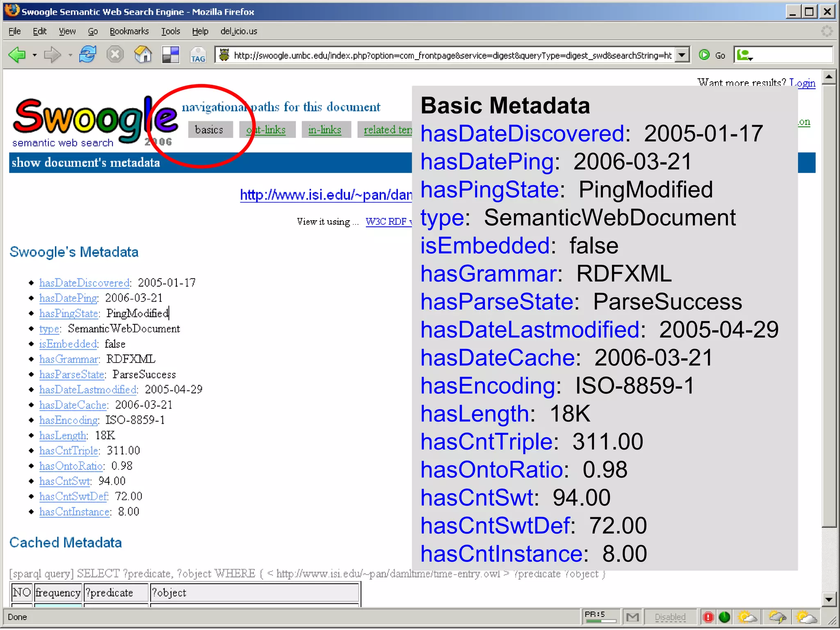The height and width of the screenshot is (630, 840).
Task: Switch to the in-links navigation tab
Action: pyautogui.click(x=324, y=130)
